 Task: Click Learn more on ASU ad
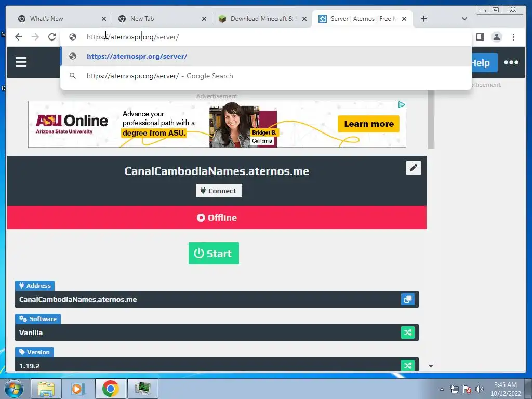tap(368, 124)
